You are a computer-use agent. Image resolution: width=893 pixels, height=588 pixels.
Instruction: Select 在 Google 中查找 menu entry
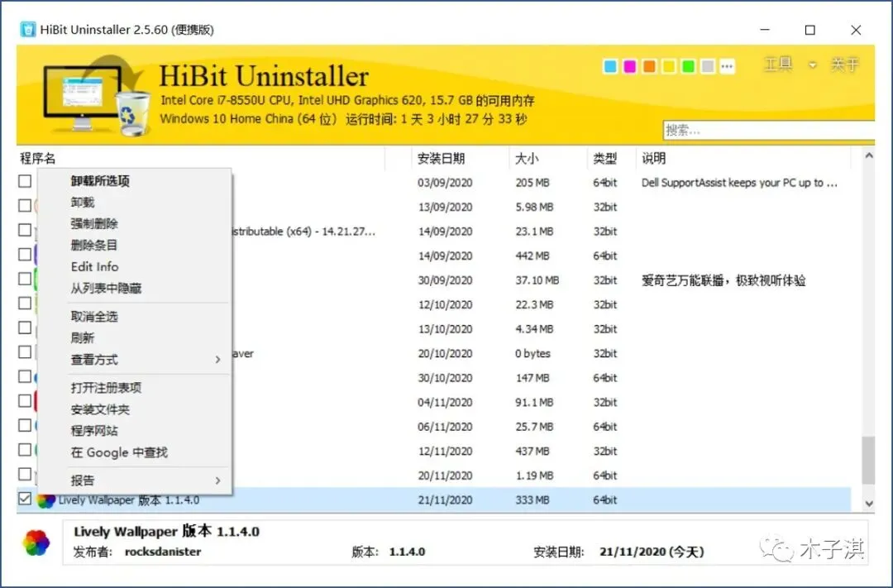click(119, 453)
